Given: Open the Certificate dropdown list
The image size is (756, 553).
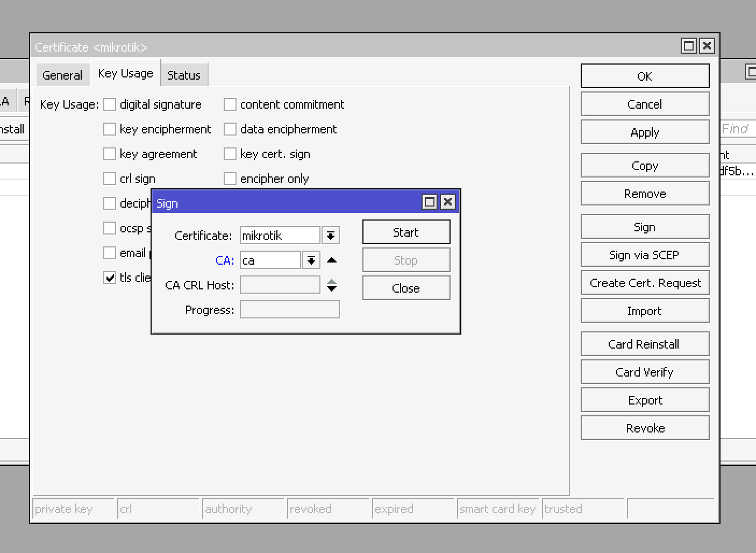Looking at the screenshot, I should point(331,236).
